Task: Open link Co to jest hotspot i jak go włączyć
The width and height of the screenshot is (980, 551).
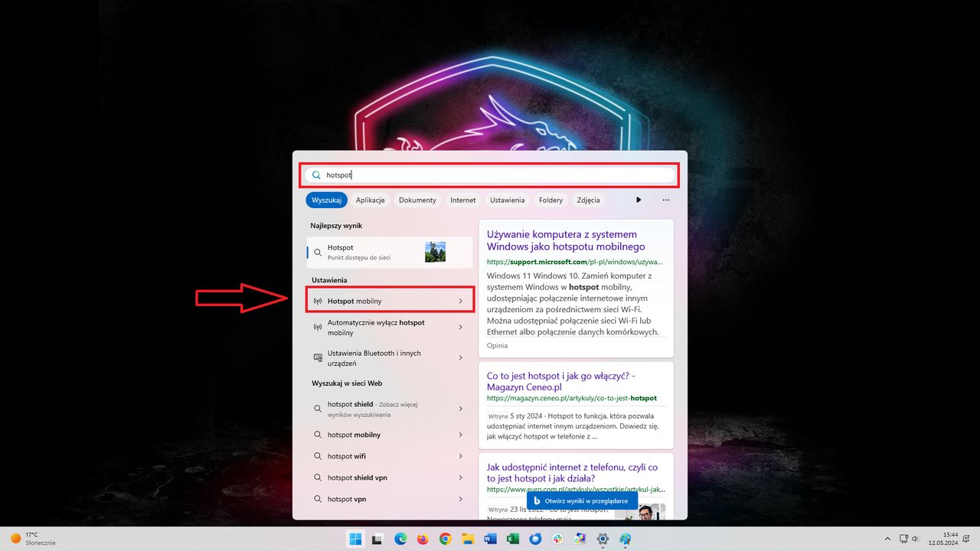Action: pyautogui.click(x=561, y=381)
